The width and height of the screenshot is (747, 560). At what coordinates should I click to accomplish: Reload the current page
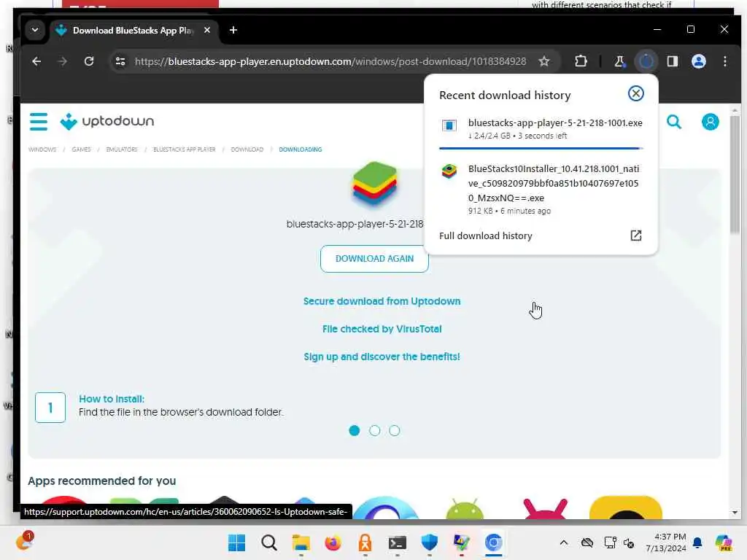(89, 61)
